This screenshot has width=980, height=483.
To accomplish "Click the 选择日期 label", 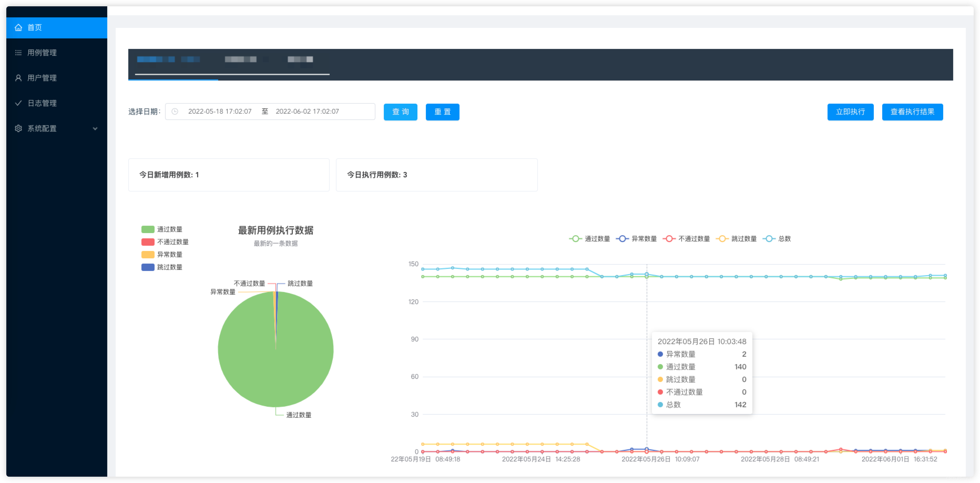I will 144,112.
